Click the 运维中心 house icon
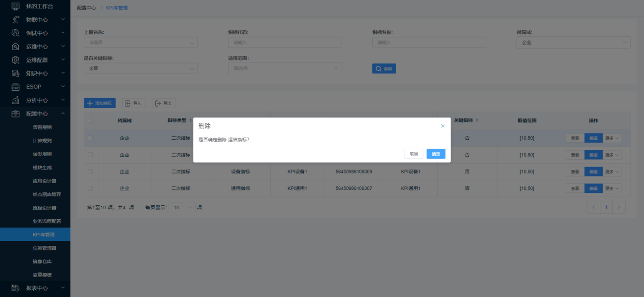Viewport: 644px width, 297px height. (15, 47)
